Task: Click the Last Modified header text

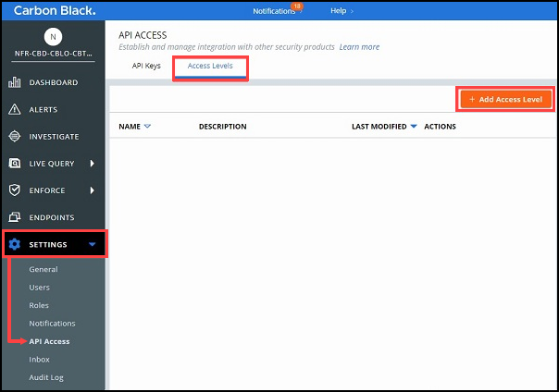Action: (x=379, y=127)
